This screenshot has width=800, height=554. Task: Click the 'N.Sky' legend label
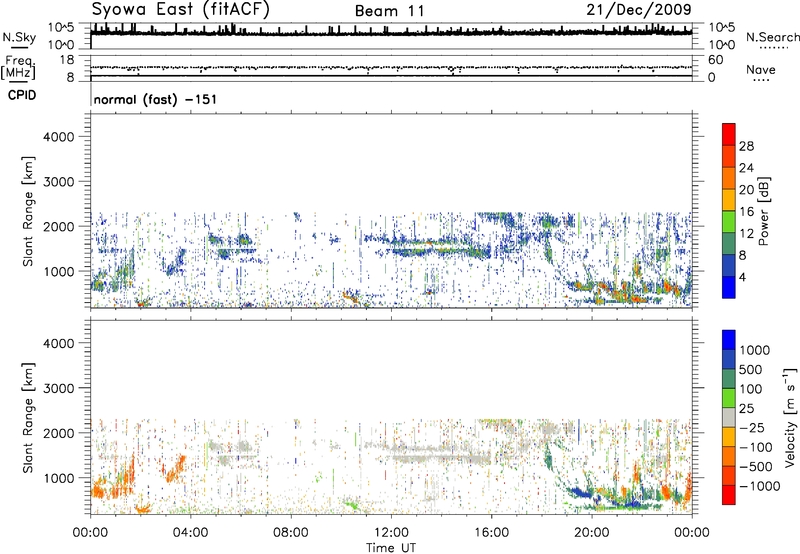coord(19,37)
